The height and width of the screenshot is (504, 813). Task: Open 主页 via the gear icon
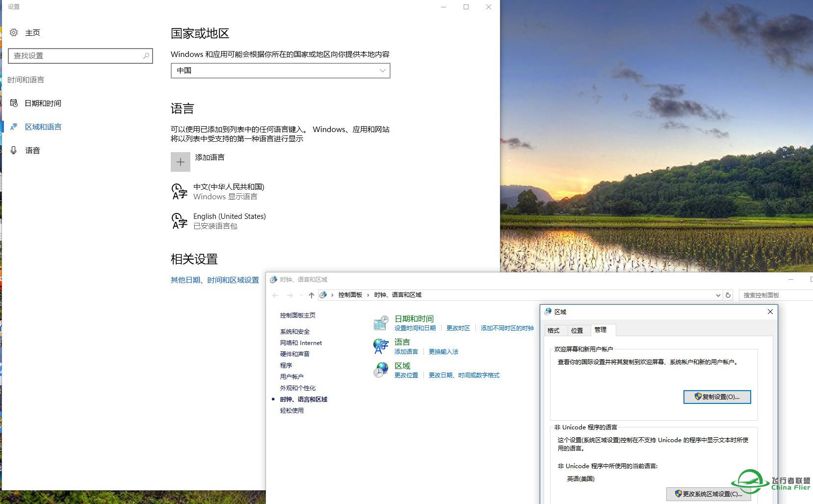pyautogui.click(x=14, y=32)
